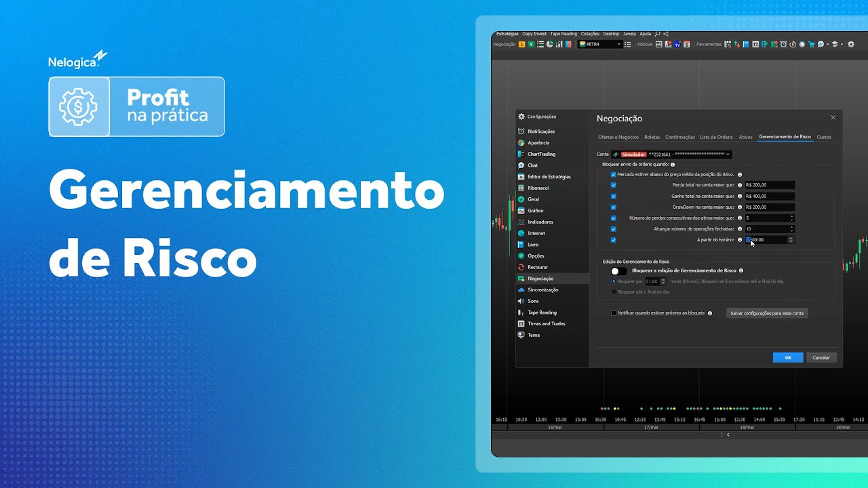This screenshot has height=488, width=868.
Task: Open the pie chart icon in the Negociação toolbar
Action: tap(549, 44)
